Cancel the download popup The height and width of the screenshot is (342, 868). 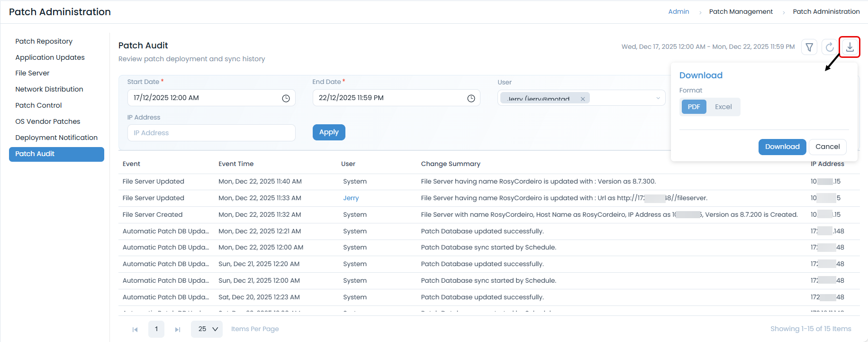pyautogui.click(x=827, y=147)
